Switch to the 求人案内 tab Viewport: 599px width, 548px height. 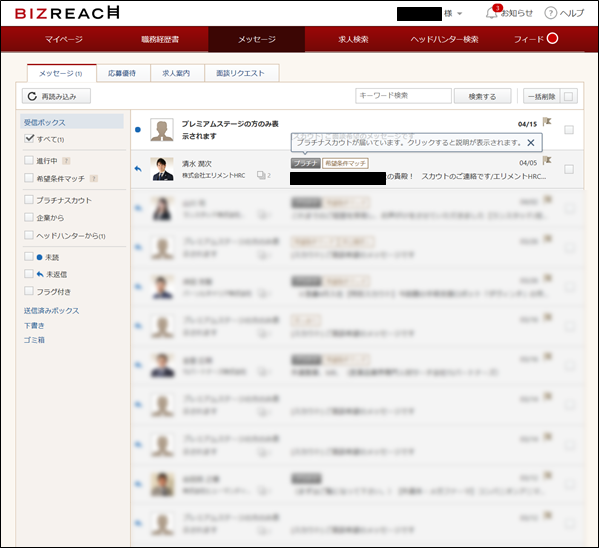coord(177,73)
